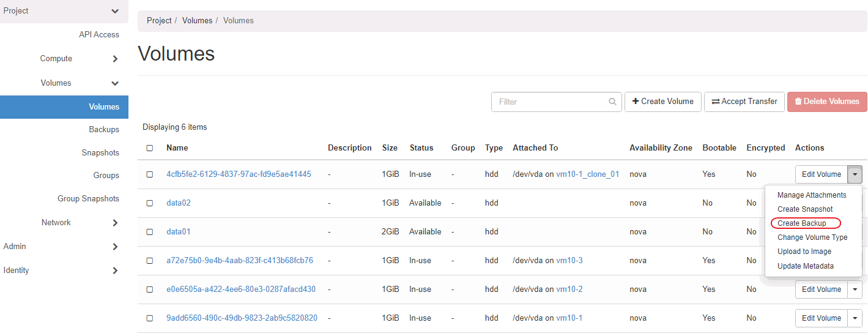Toggle the select-all checkbox in table header
The height and width of the screenshot is (336, 868).
(x=150, y=148)
